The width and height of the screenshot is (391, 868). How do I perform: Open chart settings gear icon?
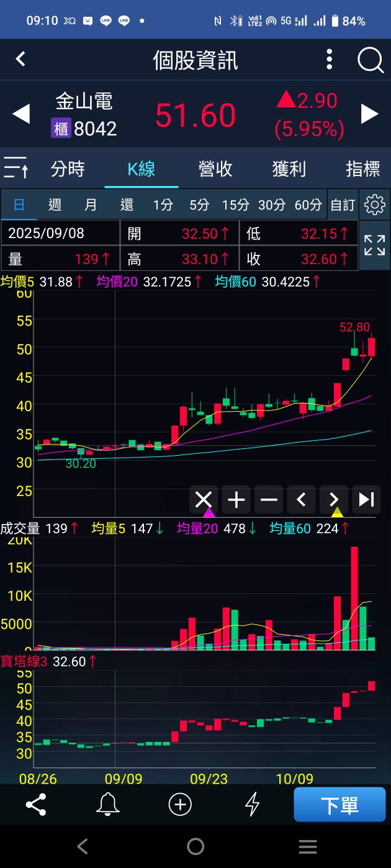pyautogui.click(x=374, y=205)
